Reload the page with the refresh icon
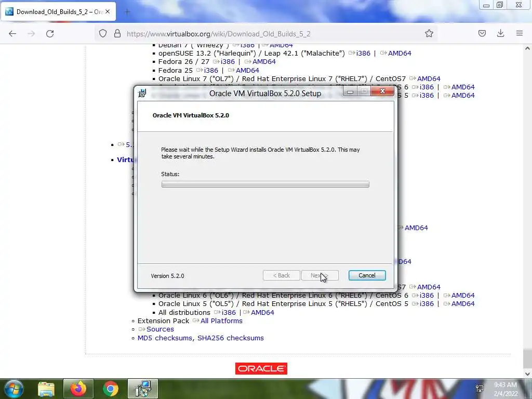This screenshot has height=399, width=532. [x=50, y=34]
